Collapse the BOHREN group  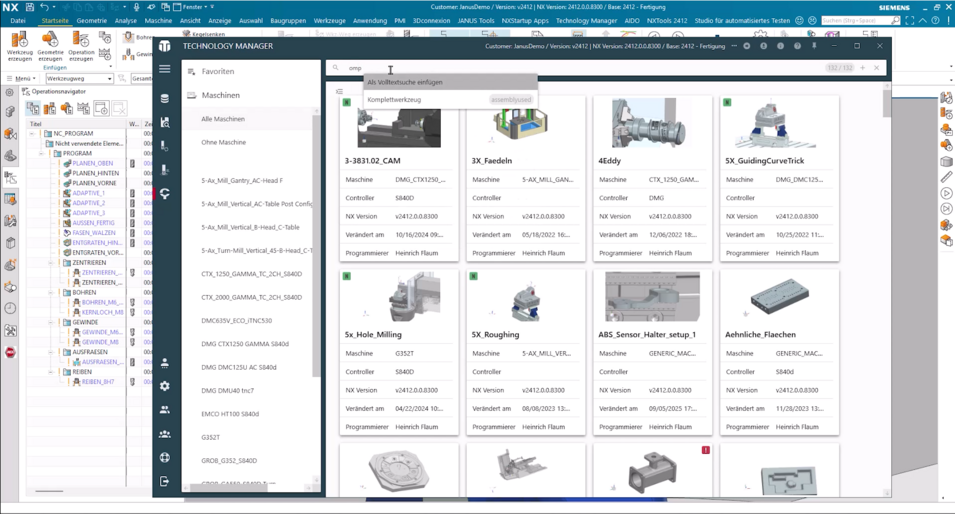click(x=51, y=292)
